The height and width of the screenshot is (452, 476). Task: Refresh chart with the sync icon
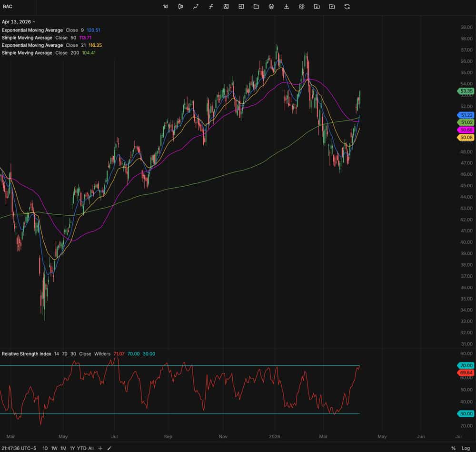click(347, 6)
